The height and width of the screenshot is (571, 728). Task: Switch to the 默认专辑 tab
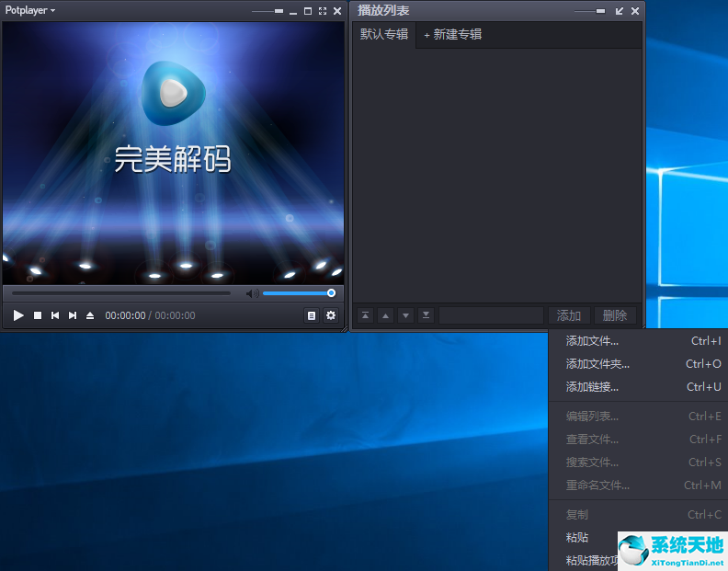coord(383,34)
